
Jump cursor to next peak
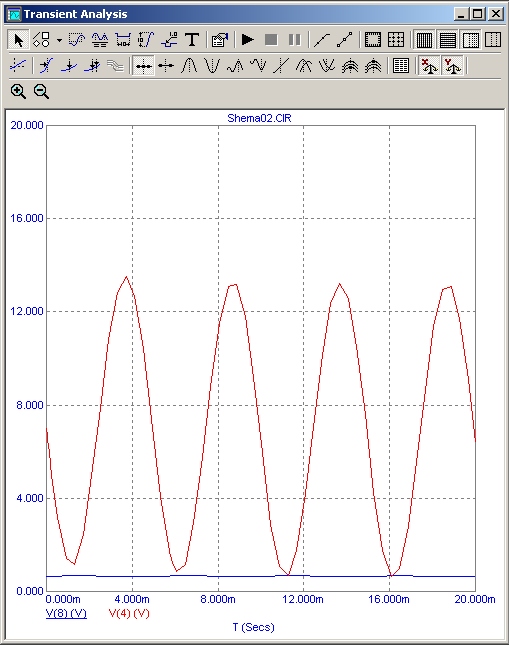coord(189,66)
